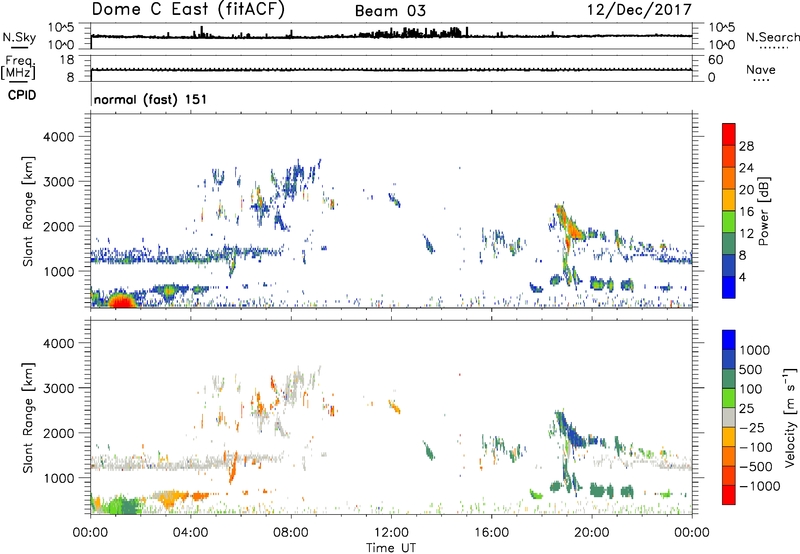This screenshot has width=800, height=554.
Task: Pick the bright blue bottom segment of the power colorbar
Action: click(x=729, y=287)
